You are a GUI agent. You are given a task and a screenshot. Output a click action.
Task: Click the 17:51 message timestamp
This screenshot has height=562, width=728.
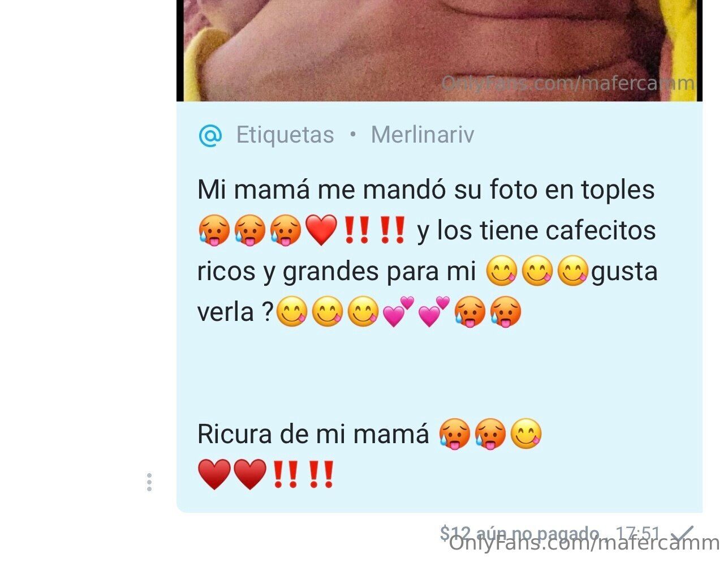(637, 533)
